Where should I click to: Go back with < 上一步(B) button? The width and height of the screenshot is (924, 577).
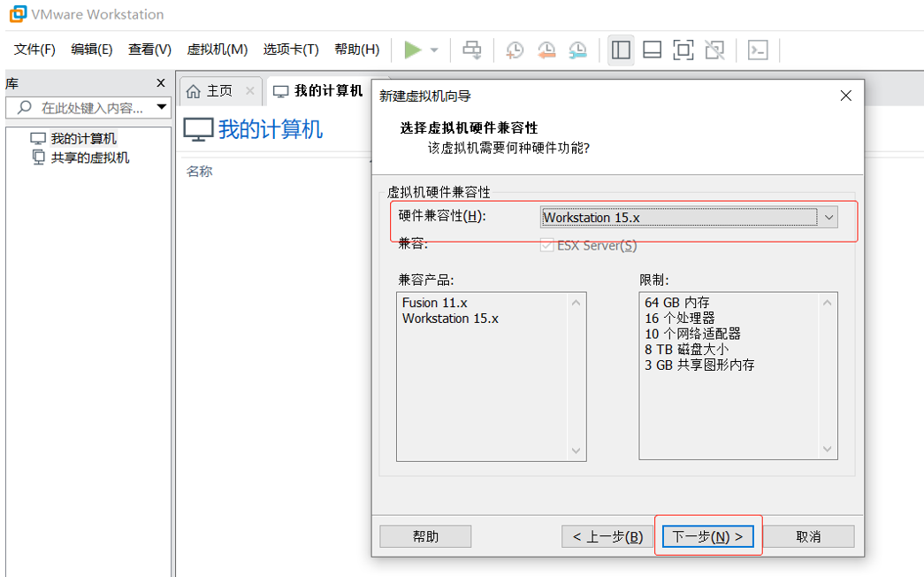coord(607,536)
